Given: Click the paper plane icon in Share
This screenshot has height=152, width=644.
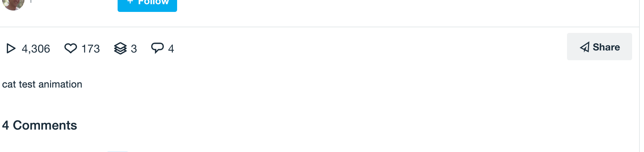Looking at the screenshot, I should coord(584,47).
